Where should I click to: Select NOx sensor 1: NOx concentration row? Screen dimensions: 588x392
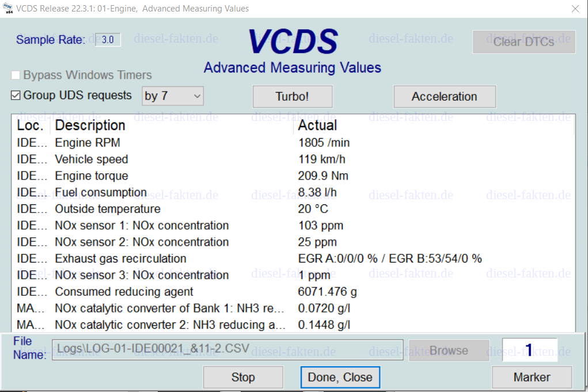point(293,225)
